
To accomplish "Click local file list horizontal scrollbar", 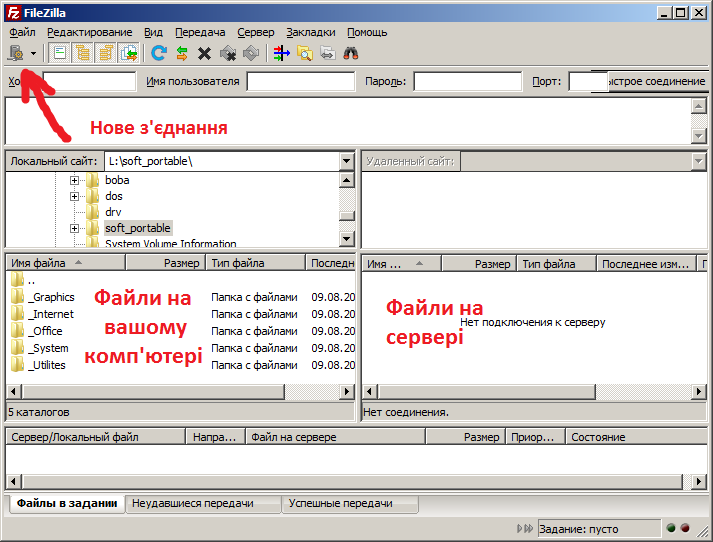I will click(154, 391).
